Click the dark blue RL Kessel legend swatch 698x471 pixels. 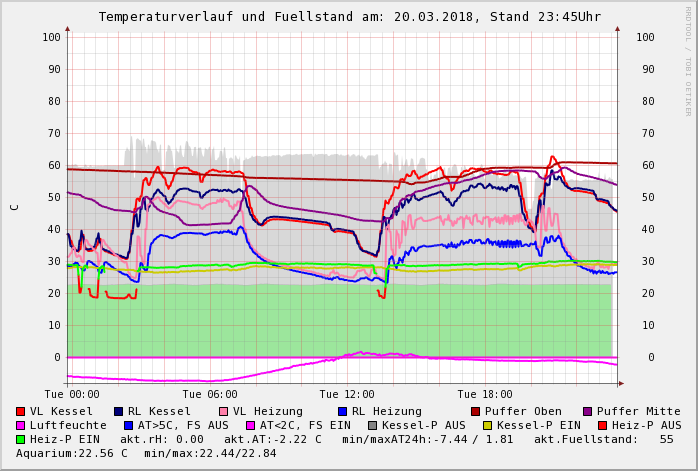119,411
